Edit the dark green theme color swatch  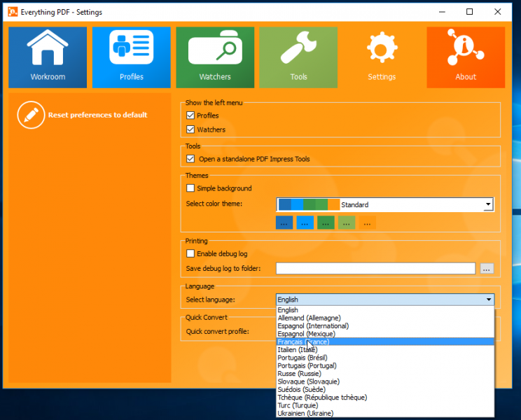pyautogui.click(x=326, y=223)
